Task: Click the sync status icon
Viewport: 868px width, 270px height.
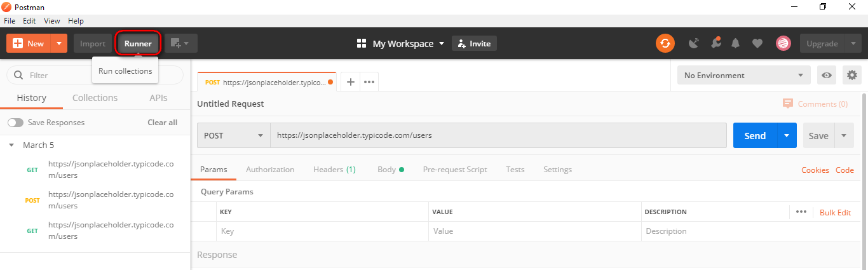Action: click(x=665, y=43)
